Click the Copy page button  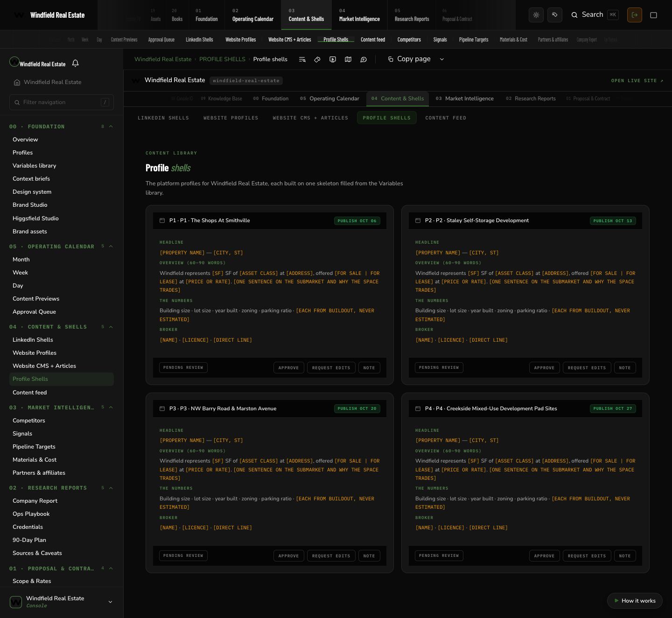pos(409,59)
